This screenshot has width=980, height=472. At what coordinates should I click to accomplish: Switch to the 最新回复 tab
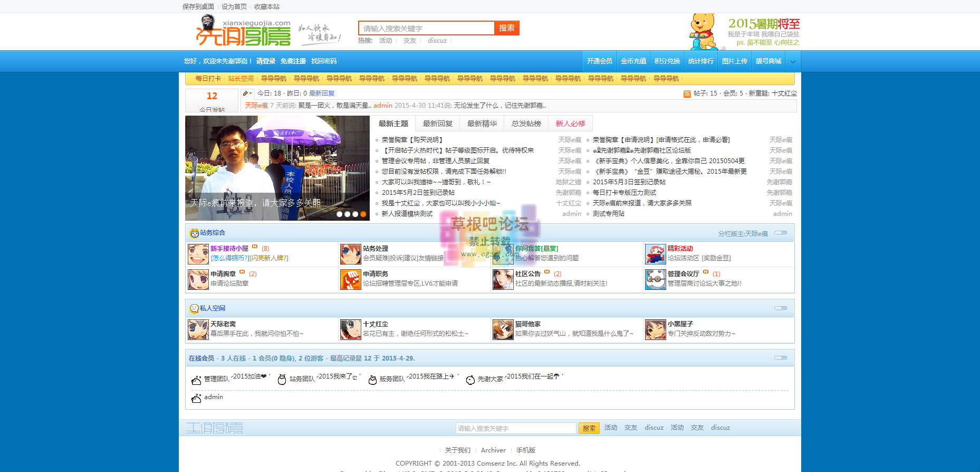click(438, 124)
